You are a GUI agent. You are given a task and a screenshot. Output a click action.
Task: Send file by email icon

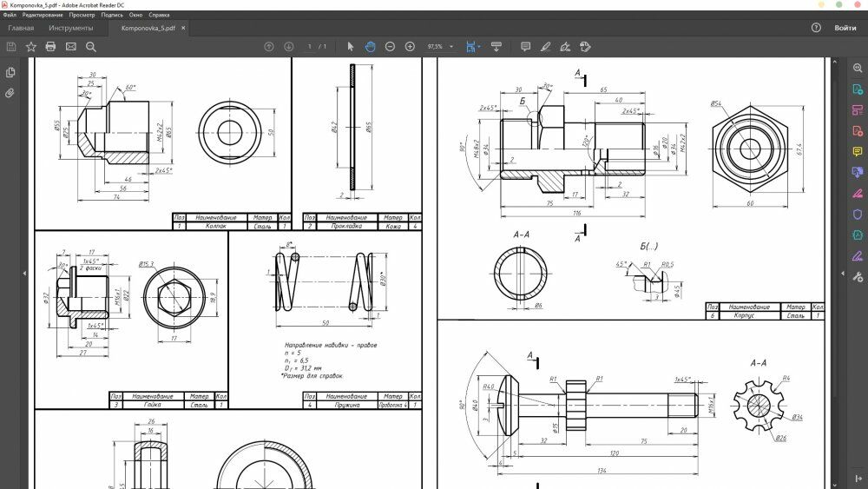pos(71,47)
